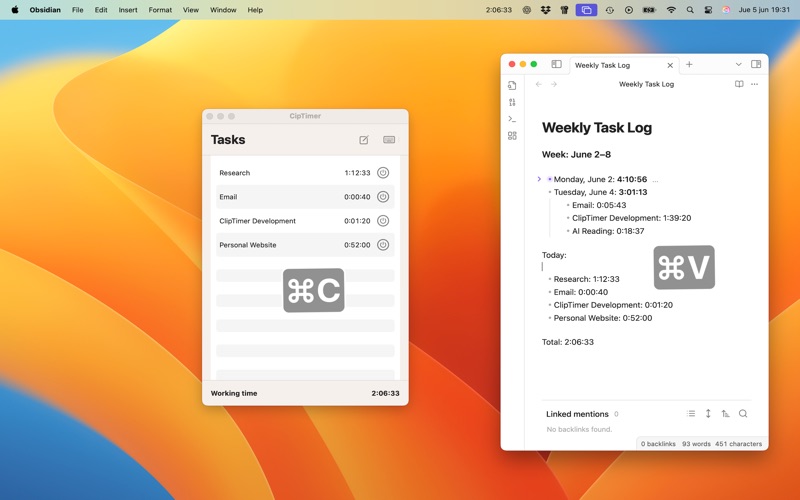800x500 pixels.
Task: Open the Apple menu
Action: [15, 10]
